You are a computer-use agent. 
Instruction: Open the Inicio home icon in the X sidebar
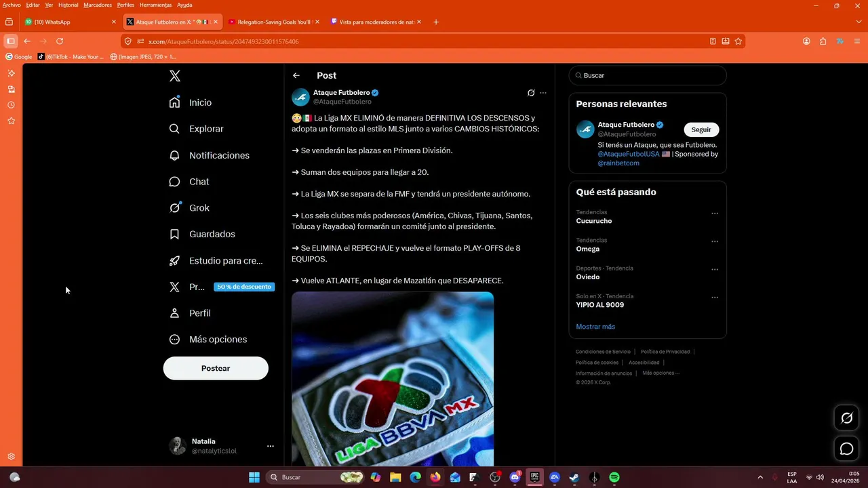pos(174,102)
